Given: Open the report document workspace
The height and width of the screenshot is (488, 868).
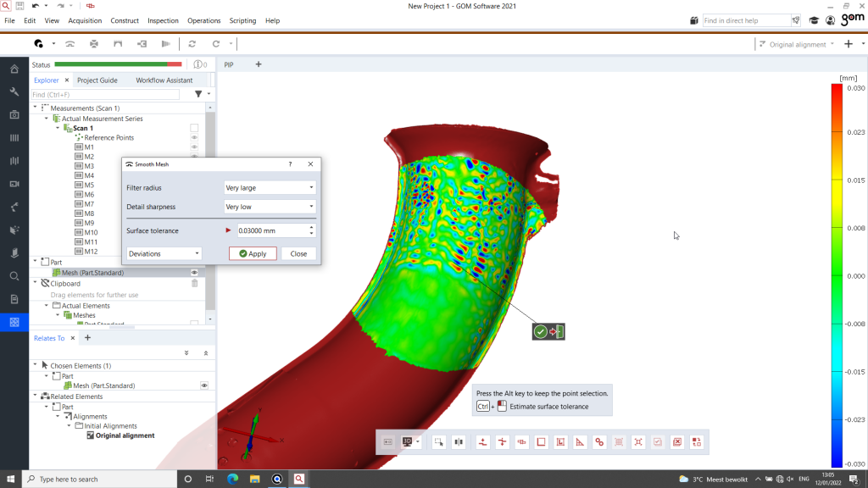Looking at the screenshot, I should pyautogui.click(x=14, y=299).
